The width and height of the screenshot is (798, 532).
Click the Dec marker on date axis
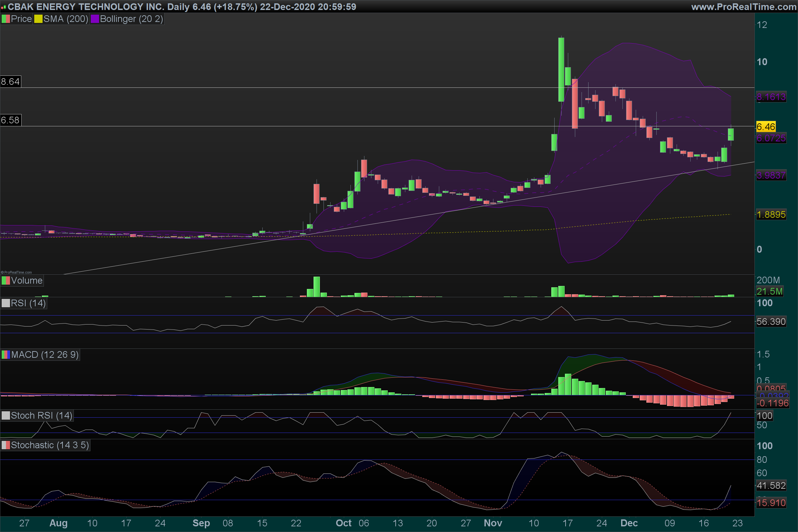point(629,523)
